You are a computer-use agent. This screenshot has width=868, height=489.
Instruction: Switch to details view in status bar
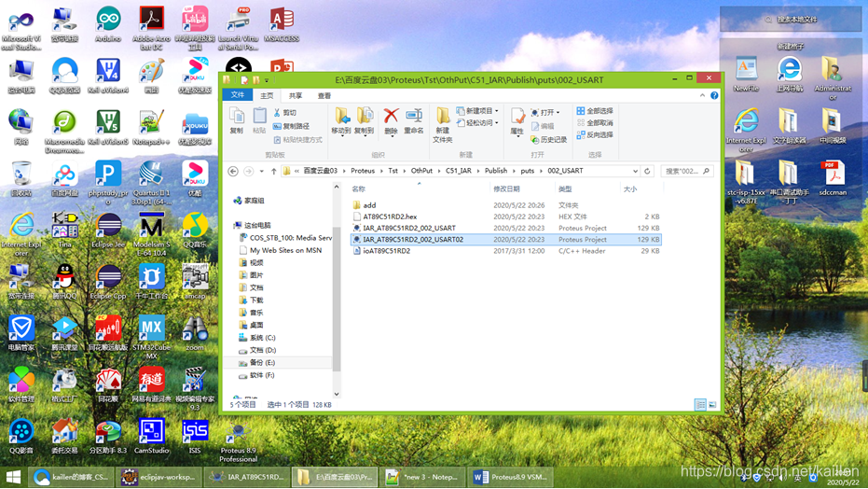pos(700,405)
